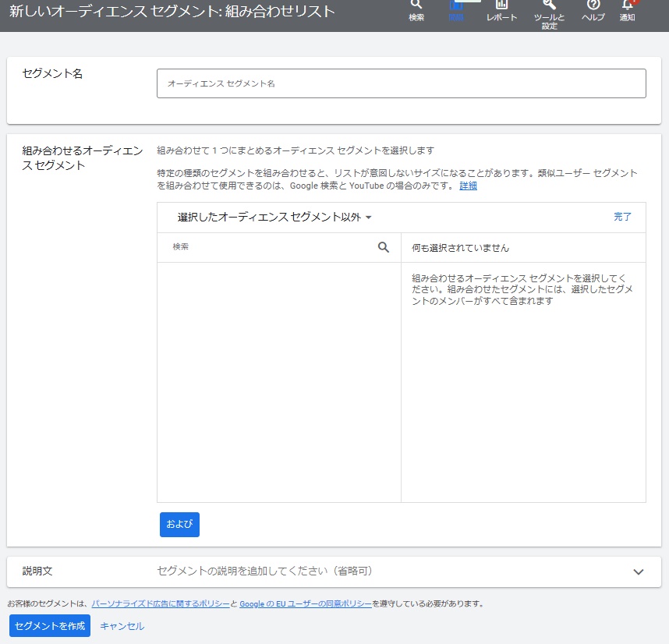Click the 検索 field in the segment list

[269, 247]
